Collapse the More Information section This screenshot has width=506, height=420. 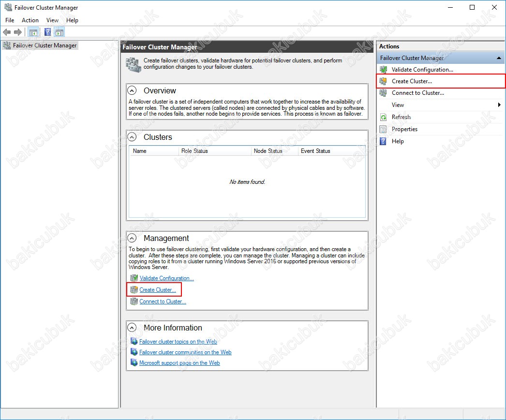[x=132, y=328]
